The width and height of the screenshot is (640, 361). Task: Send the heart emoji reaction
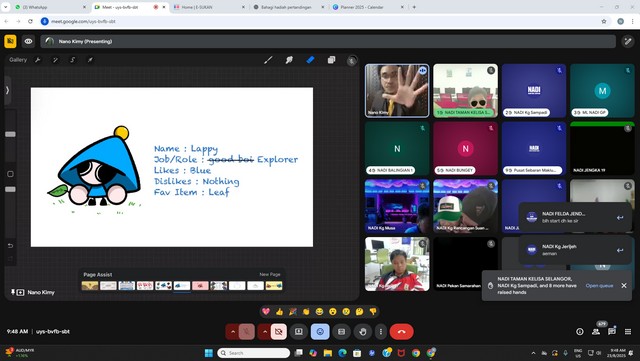266,312
